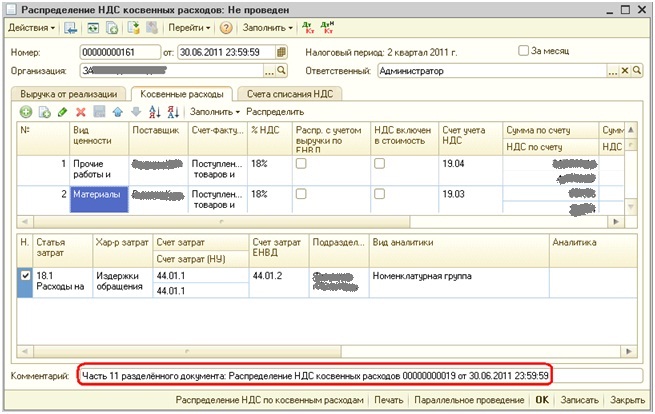
Task: Click the Распределить button
Action: [x=275, y=112]
